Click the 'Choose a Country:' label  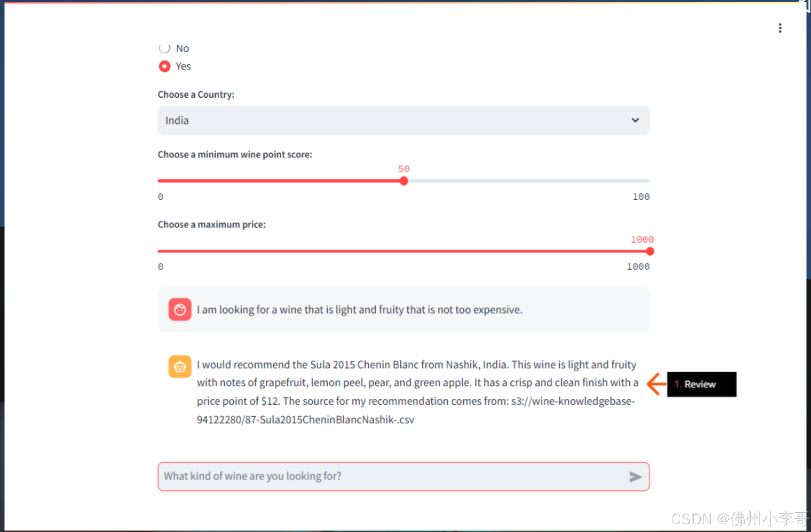(196, 94)
